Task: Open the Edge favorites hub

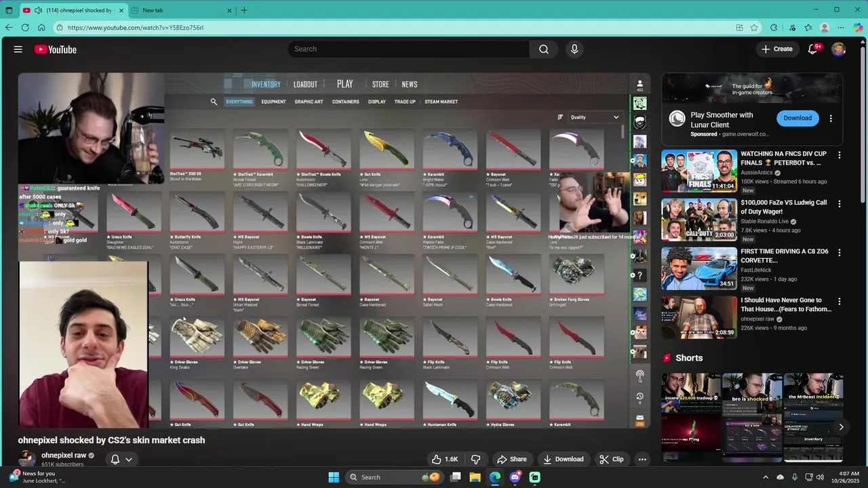Action: click(x=808, y=28)
